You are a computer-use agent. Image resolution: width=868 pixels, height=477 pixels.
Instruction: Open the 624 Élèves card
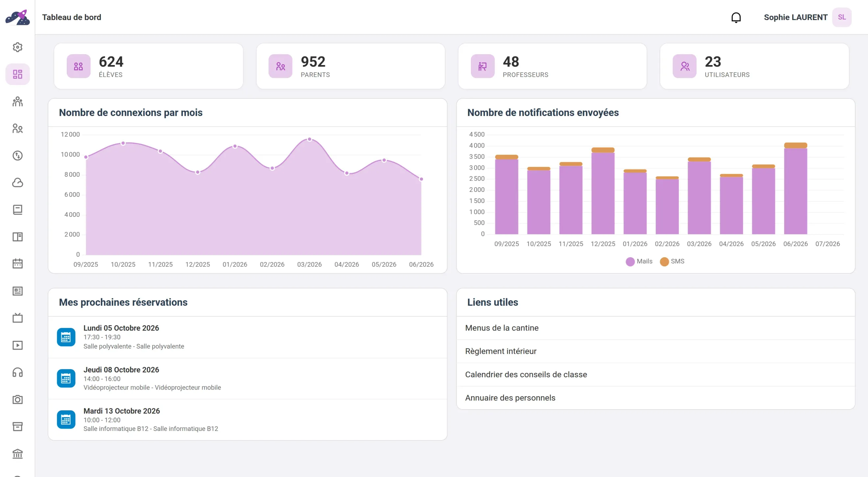pos(149,66)
